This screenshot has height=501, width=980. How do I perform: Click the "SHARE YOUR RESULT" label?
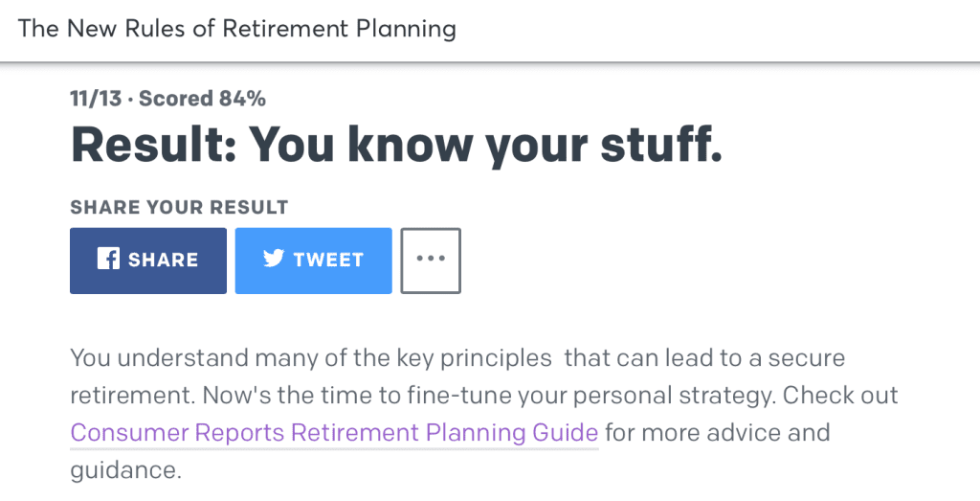coord(179,207)
